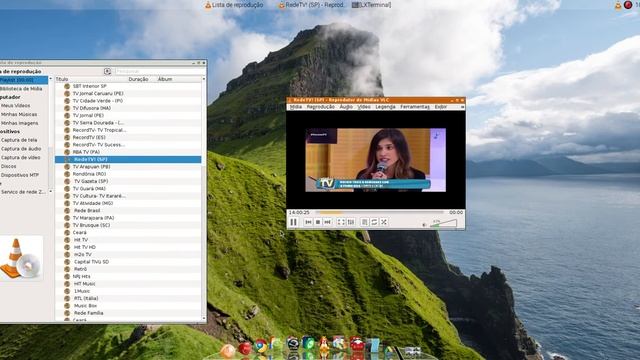This screenshot has width=640, height=360.
Task: Select TV Jornal Caruaru (PE) channel
Action: coord(128,93)
